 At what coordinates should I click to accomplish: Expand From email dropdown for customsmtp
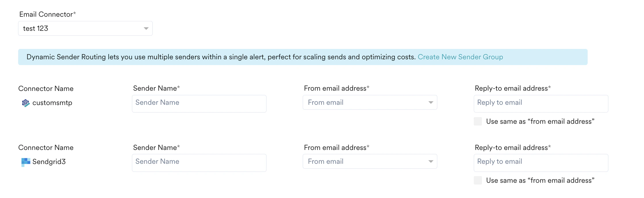pos(370,102)
